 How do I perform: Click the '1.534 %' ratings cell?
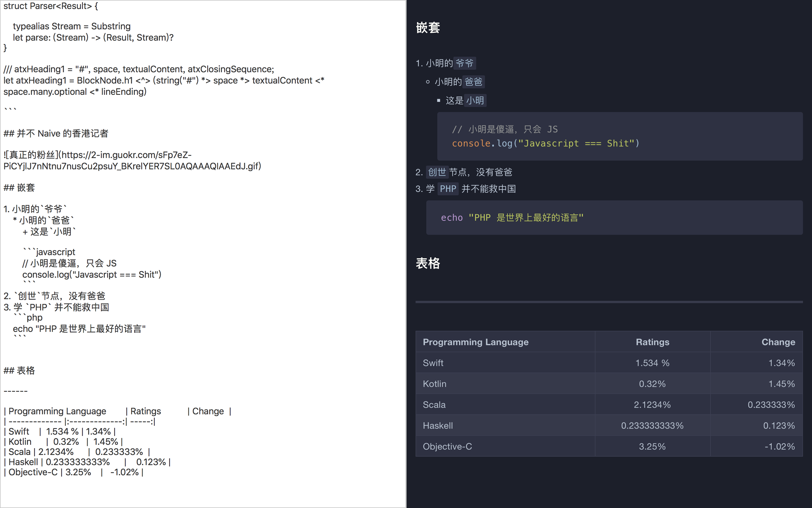pos(652,363)
